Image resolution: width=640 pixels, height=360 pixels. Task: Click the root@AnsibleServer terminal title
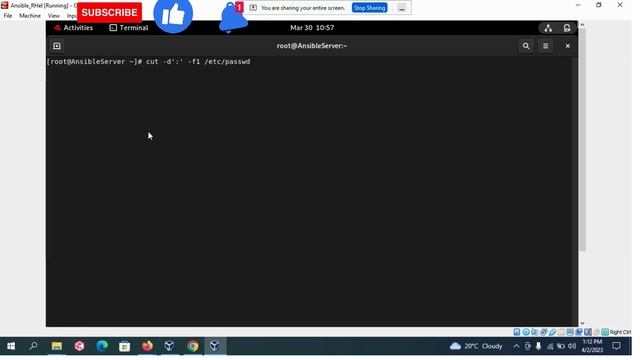click(x=312, y=46)
